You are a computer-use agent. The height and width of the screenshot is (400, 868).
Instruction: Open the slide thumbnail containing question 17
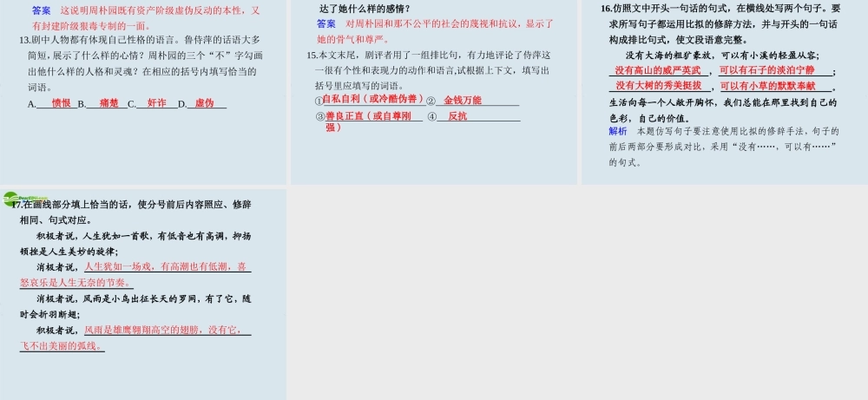pos(143,294)
